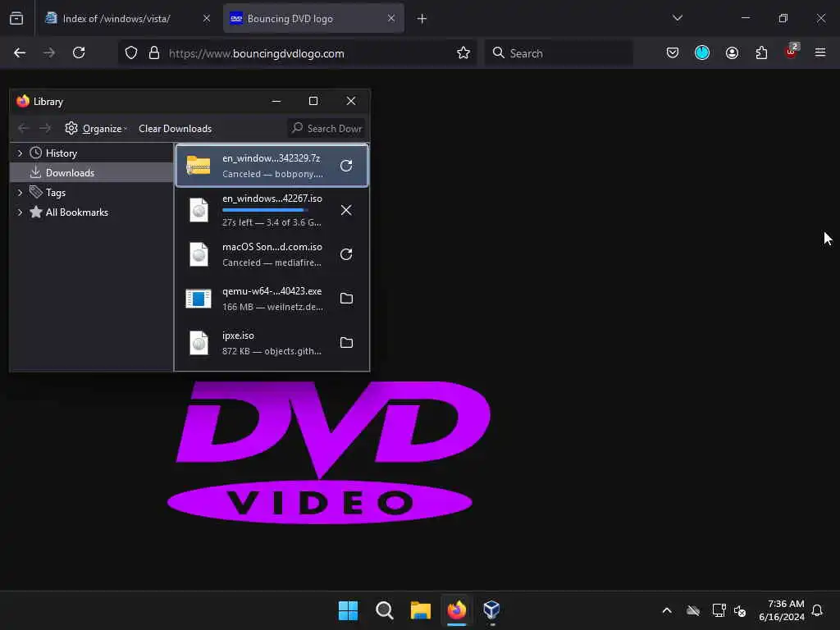
Task: Open a new tab with plus button
Action: coord(422,19)
